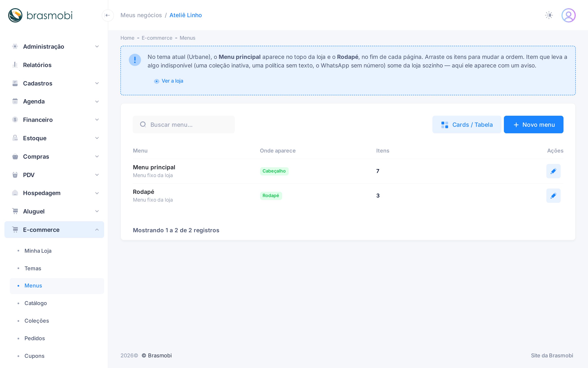Click the Administração gear icon

click(x=15, y=46)
